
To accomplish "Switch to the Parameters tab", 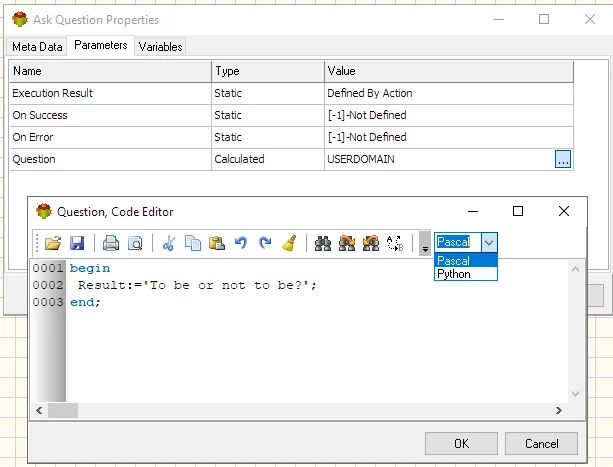I will click(x=100, y=45).
